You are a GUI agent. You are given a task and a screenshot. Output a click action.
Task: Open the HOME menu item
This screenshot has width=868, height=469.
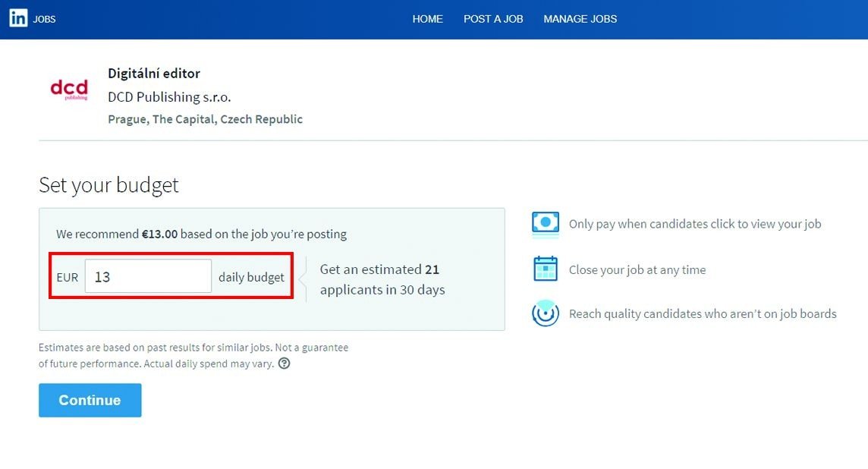[427, 19]
